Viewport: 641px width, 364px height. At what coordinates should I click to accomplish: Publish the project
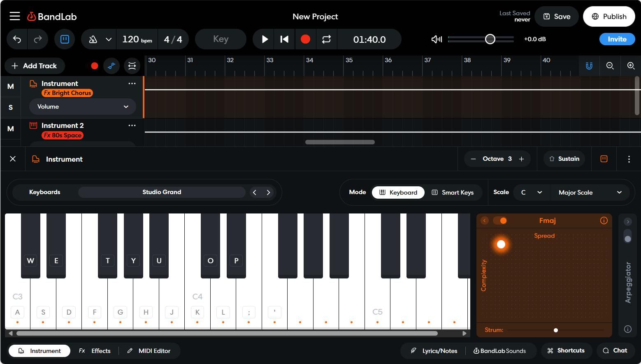tap(608, 16)
